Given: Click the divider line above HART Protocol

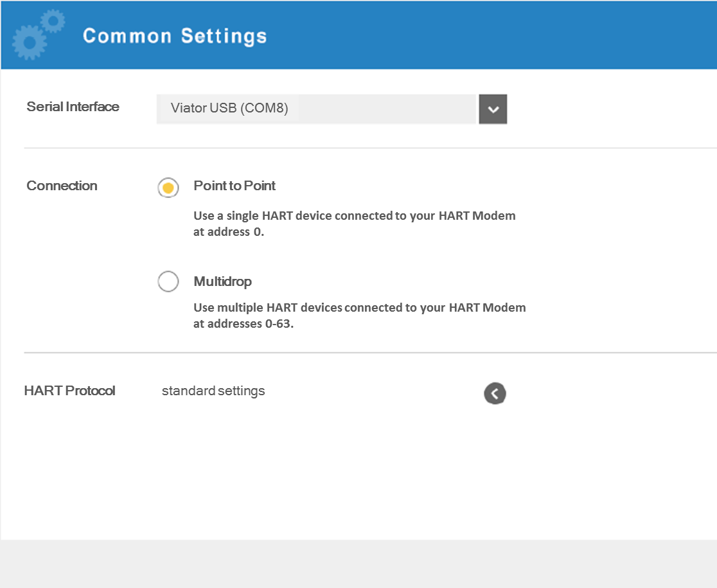Looking at the screenshot, I should point(370,353).
